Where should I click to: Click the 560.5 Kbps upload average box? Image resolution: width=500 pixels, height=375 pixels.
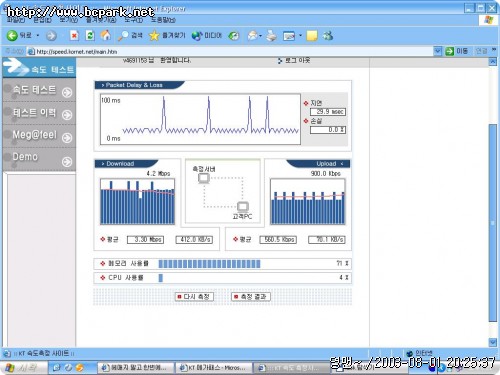tap(278, 239)
